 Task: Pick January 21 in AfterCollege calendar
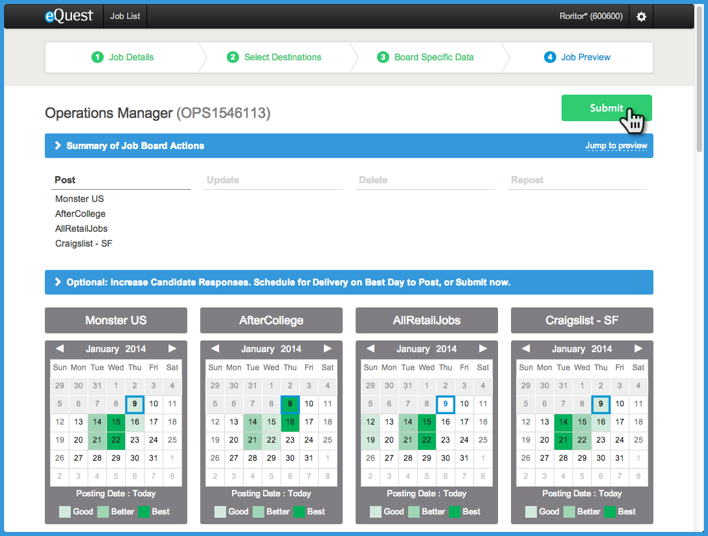click(x=252, y=440)
